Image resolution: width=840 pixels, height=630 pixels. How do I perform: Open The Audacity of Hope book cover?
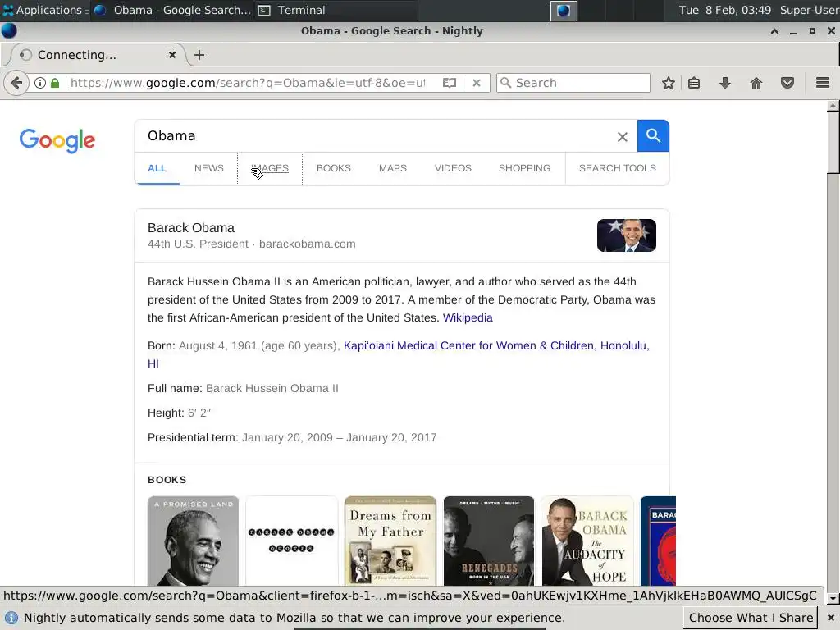587,541
